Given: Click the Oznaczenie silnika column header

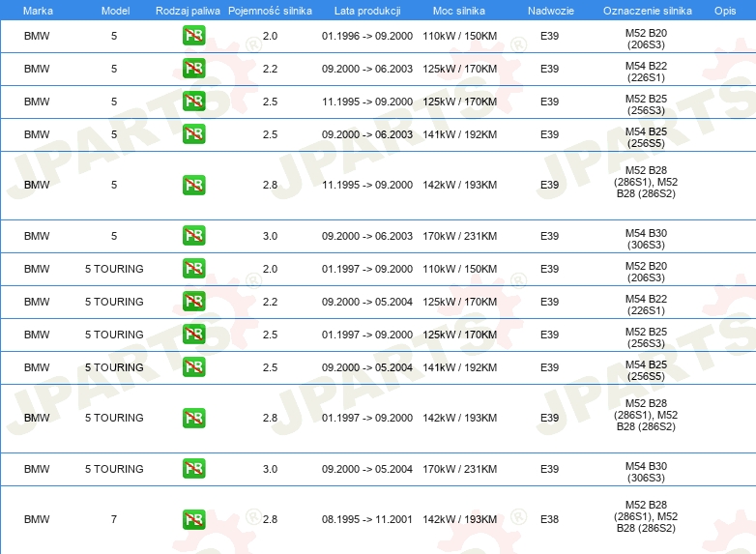Looking at the screenshot, I should [647, 11].
